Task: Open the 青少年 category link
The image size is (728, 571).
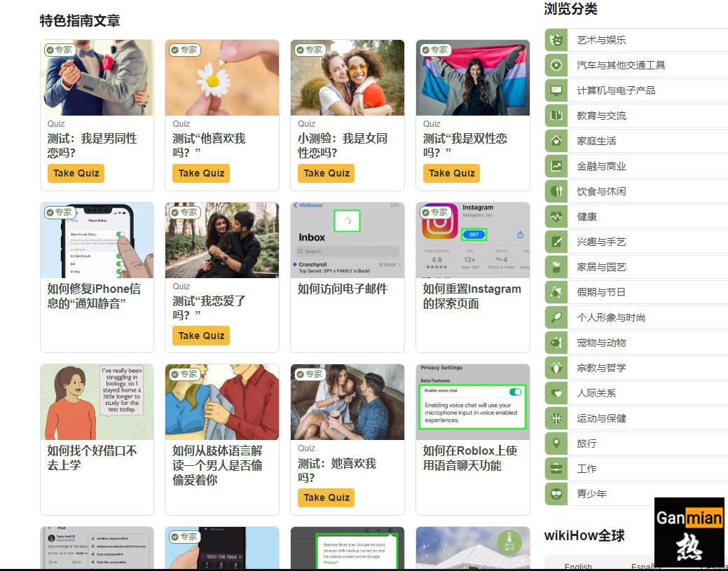Action: (x=592, y=494)
